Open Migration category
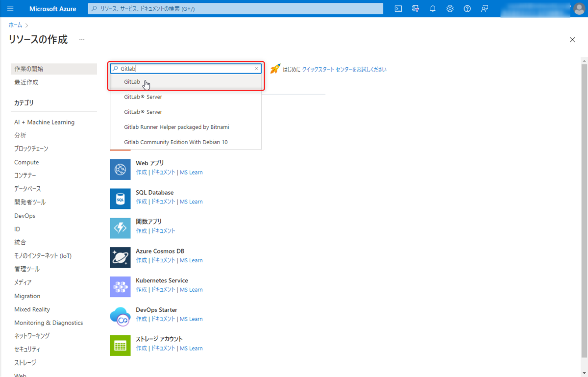The image size is (588, 377). pyautogui.click(x=27, y=296)
